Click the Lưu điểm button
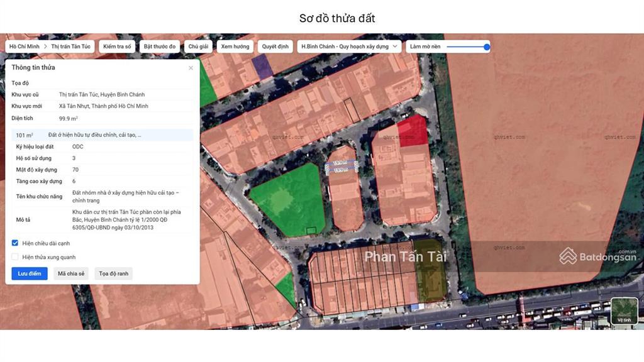This screenshot has height=362, width=644. point(30,273)
